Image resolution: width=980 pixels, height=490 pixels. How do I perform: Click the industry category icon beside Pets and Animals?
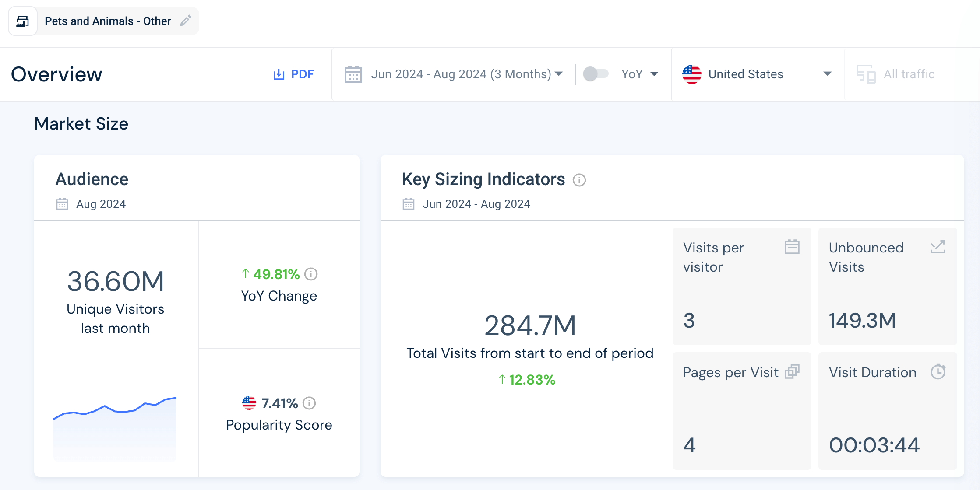click(23, 21)
